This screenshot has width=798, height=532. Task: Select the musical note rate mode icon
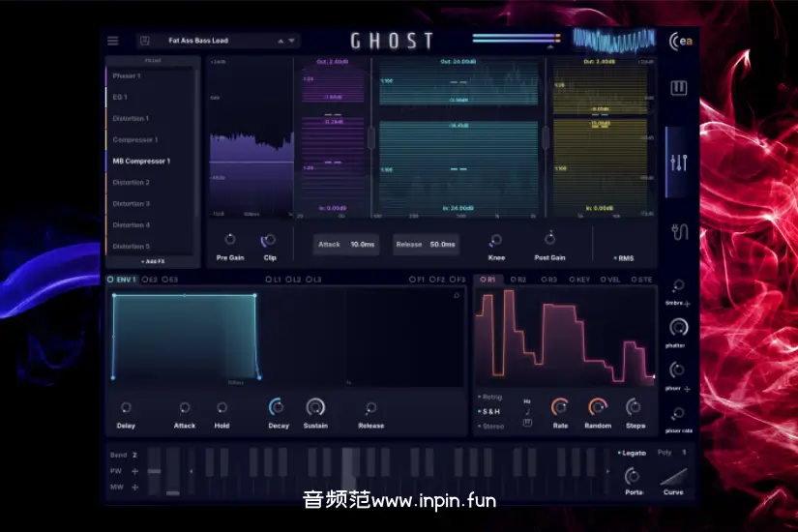528,412
